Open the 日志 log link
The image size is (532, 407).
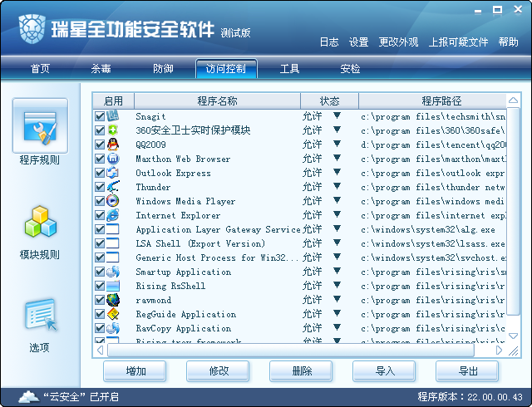pyautogui.click(x=329, y=42)
